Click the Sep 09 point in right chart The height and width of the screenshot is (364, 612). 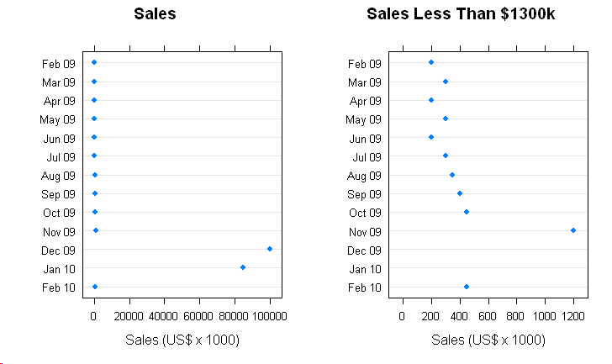[460, 193]
